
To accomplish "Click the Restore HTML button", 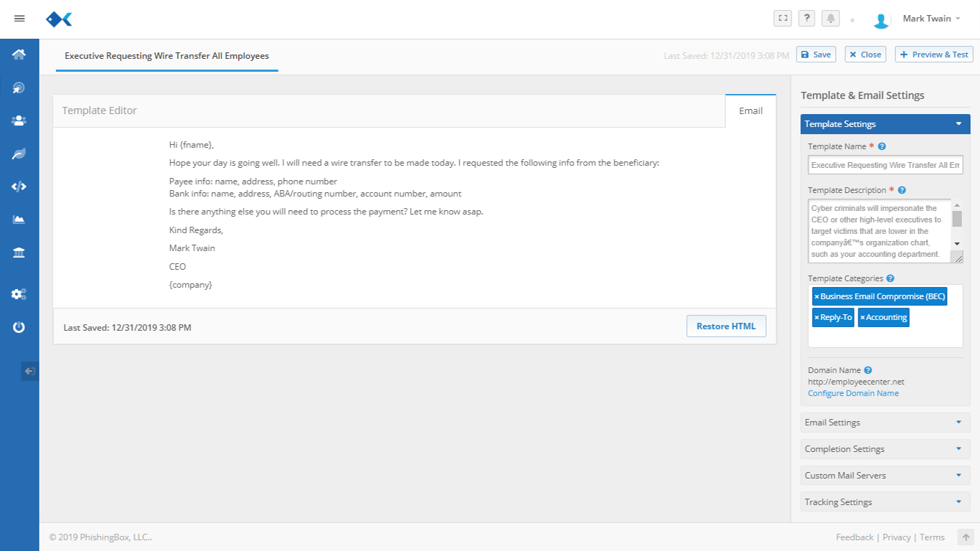I will 725,326.
